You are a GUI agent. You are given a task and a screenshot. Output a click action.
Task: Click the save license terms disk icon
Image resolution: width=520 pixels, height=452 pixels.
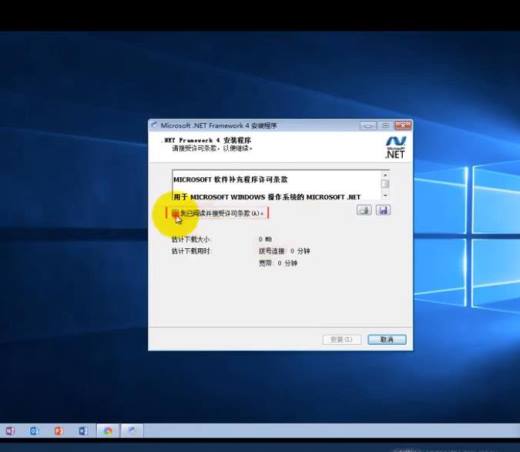click(x=383, y=210)
